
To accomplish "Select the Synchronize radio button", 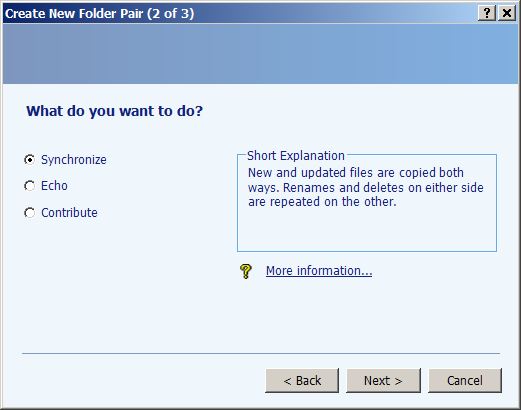I will click(x=30, y=160).
